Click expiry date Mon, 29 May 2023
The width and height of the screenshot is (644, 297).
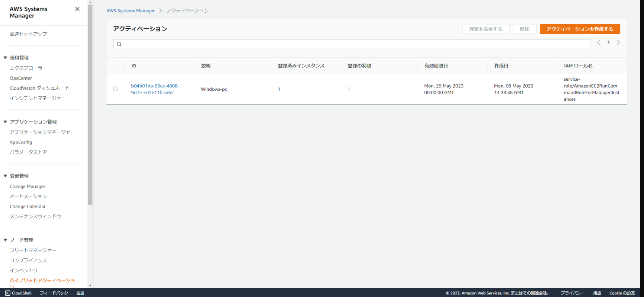pos(444,89)
